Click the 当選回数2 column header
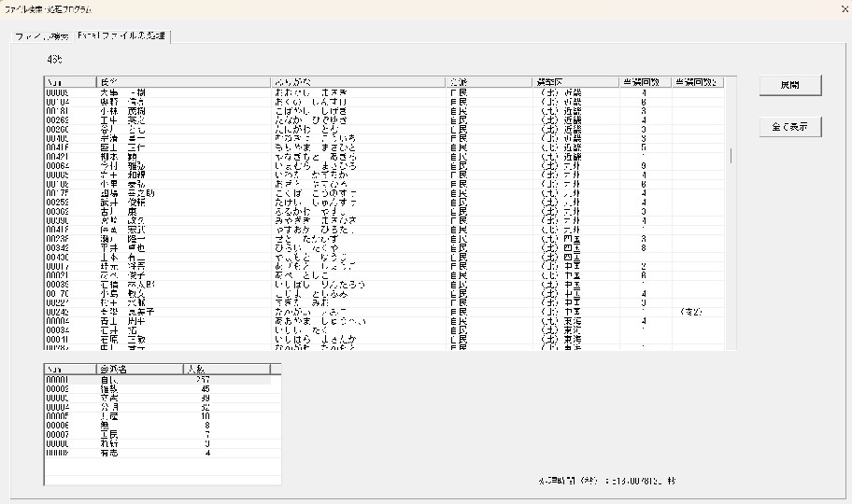Image resolution: width=852 pixels, height=504 pixels. 697,82
